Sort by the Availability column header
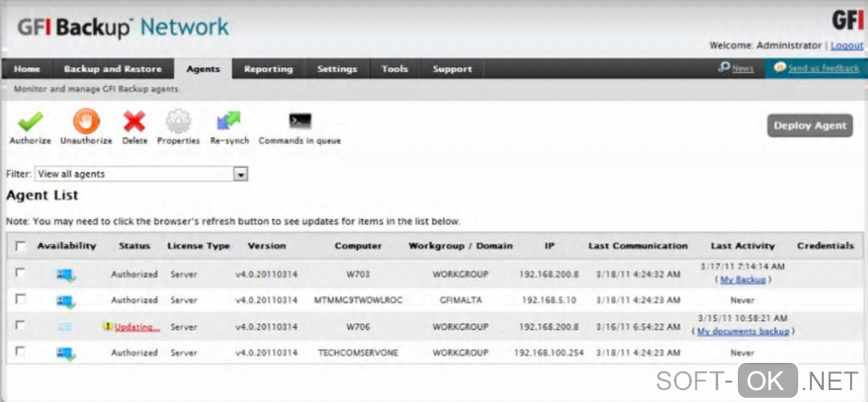Screen dimensions: 868x402 click(x=66, y=246)
